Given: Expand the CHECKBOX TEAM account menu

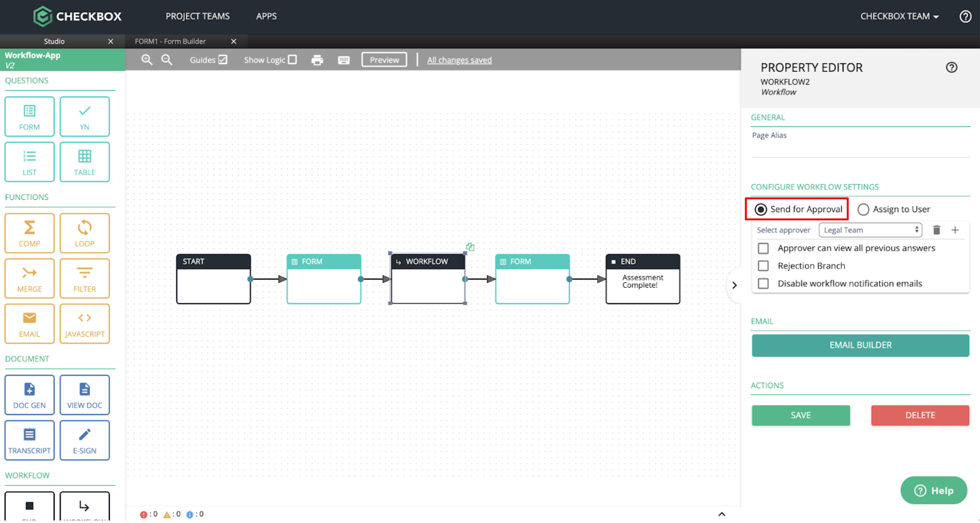Looking at the screenshot, I should point(899,16).
